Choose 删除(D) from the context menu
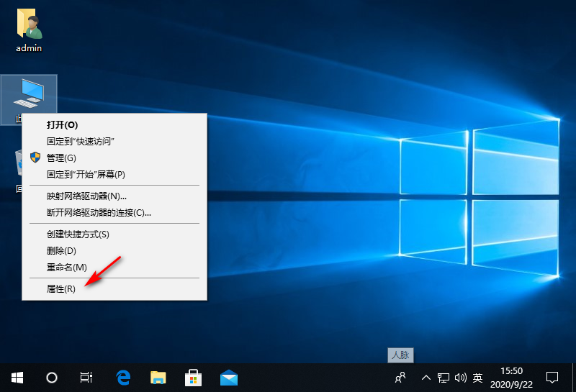This screenshot has width=576, height=392. [x=61, y=250]
